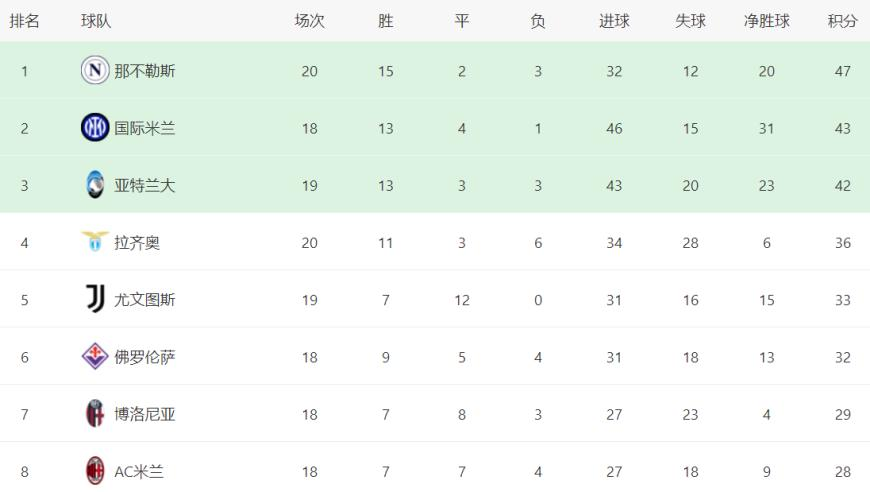
Task: Click the Inter Milan club crest
Action: click(95, 128)
